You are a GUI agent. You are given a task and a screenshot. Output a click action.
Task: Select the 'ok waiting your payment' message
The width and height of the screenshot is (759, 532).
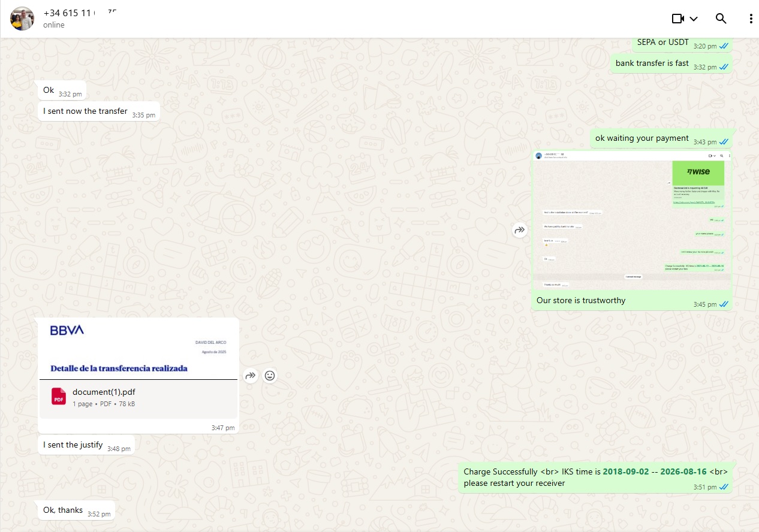[x=641, y=138]
